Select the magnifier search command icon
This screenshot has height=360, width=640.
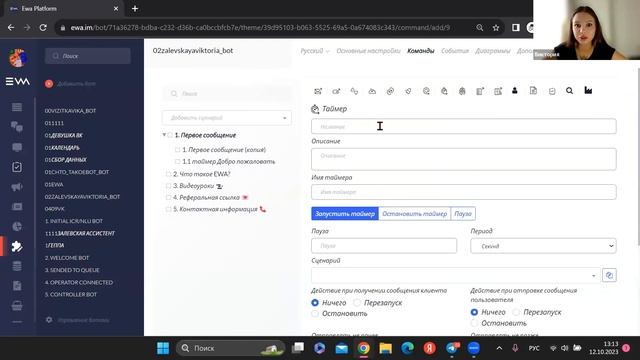click(569, 91)
